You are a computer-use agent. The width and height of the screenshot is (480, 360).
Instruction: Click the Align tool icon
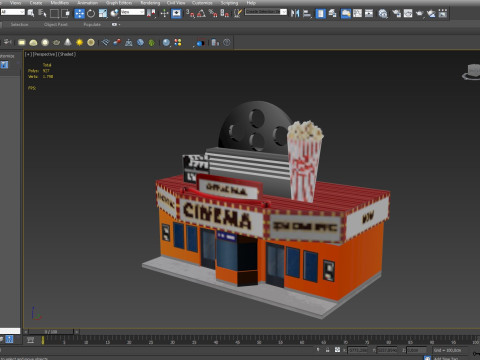point(307,13)
